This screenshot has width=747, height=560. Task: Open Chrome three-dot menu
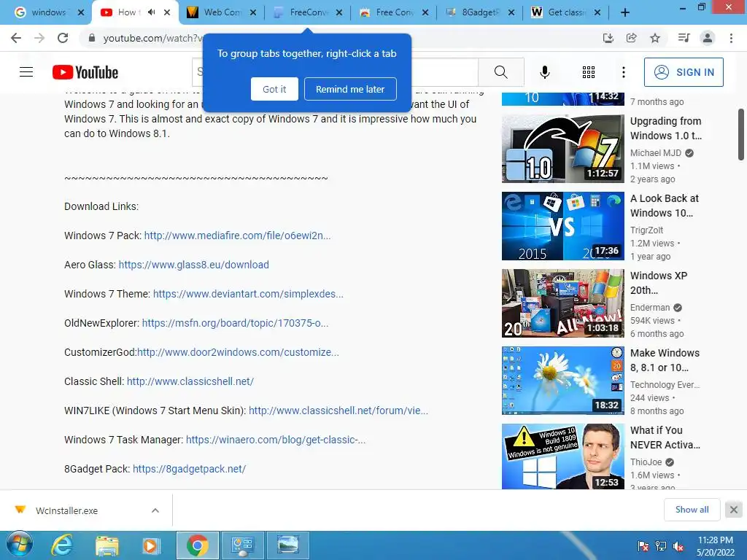[731, 38]
